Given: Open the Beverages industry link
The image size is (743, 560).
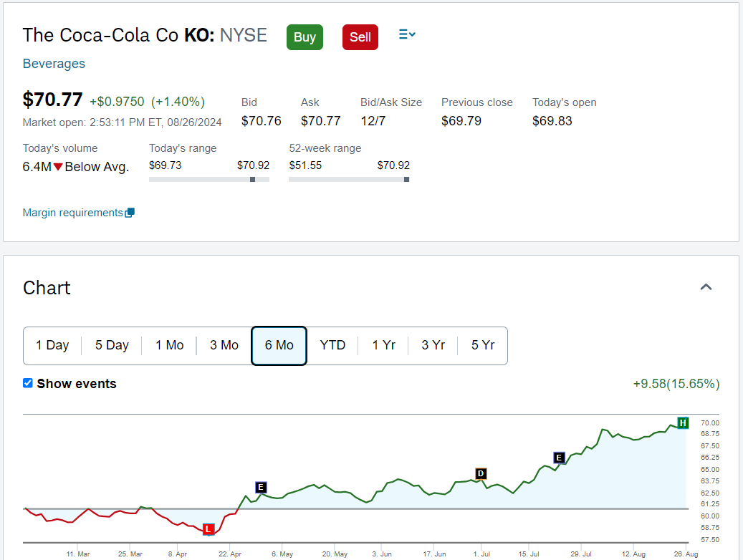Looking at the screenshot, I should pos(54,64).
